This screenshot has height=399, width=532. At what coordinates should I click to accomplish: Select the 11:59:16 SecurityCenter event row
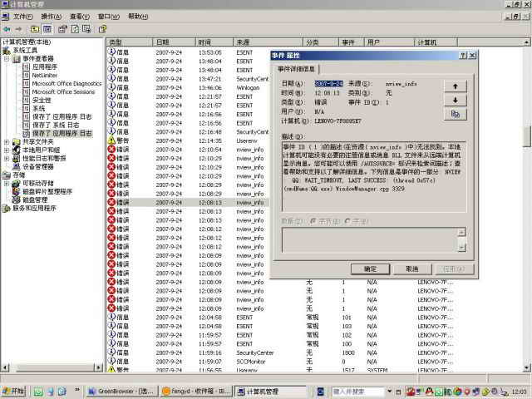(282, 352)
